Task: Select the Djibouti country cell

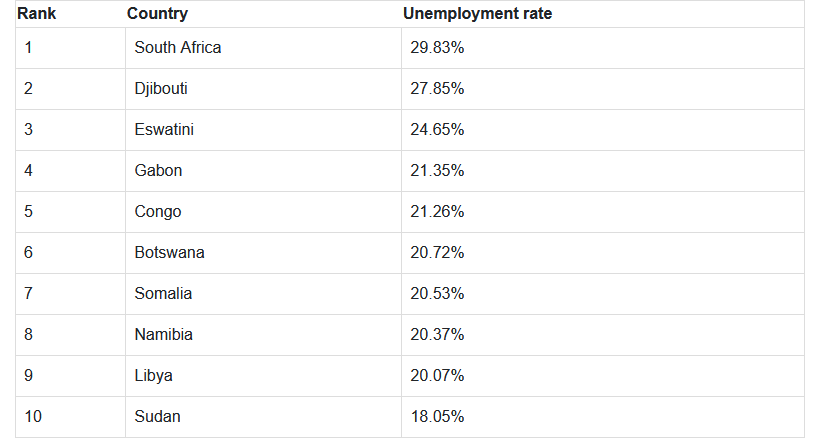Action: 161,89
